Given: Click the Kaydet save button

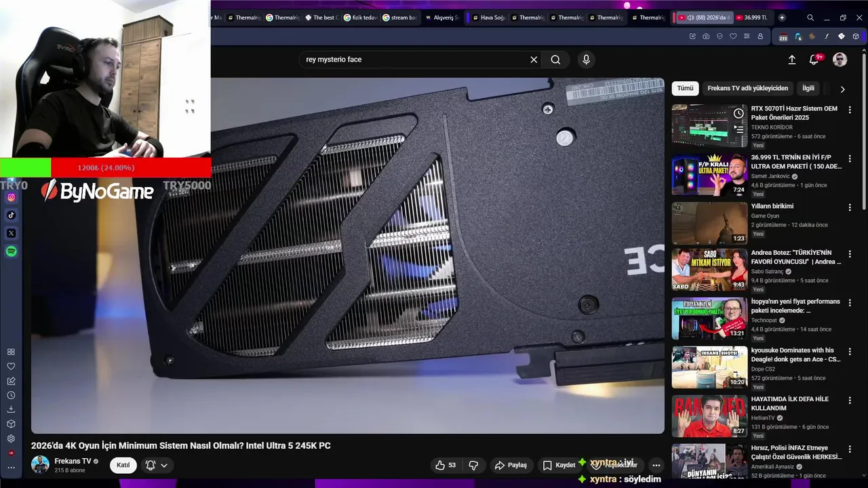Looking at the screenshot, I should coord(559,465).
